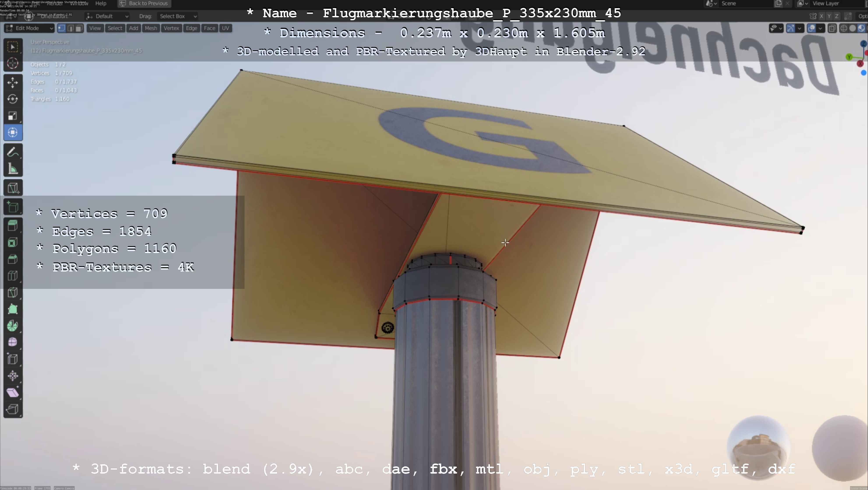Enable X axis mirror button
Screen dimensions: 868x490
click(822, 16)
